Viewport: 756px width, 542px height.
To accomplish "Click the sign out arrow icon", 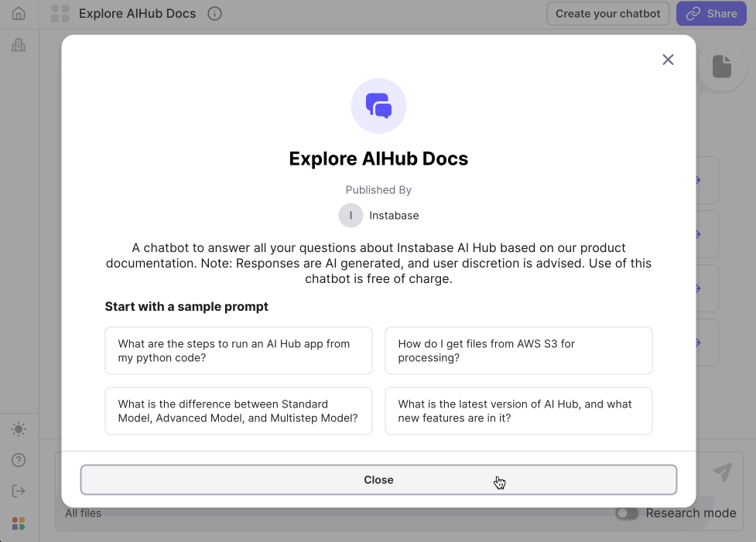I will tap(19, 491).
